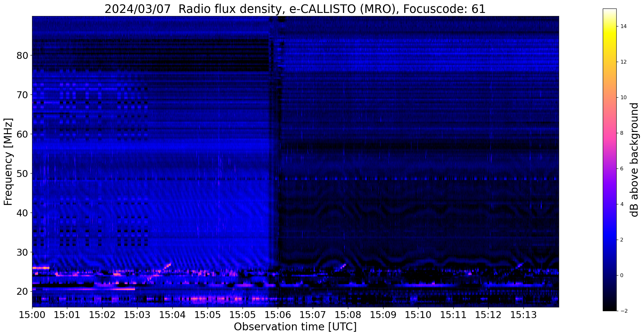Viewport: 644px width, 336px height.
Task: Click the '15:11' time tick label
Action: point(453,315)
